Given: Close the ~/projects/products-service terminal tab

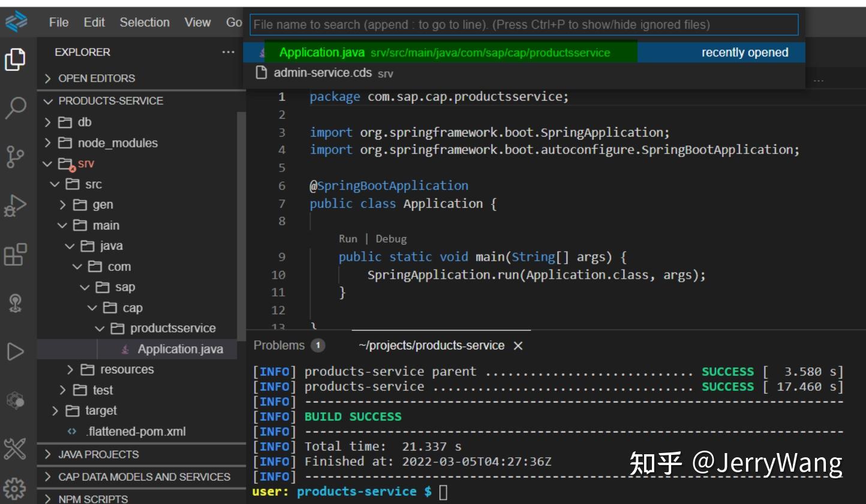Looking at the screenshot, I should [518, 346].
